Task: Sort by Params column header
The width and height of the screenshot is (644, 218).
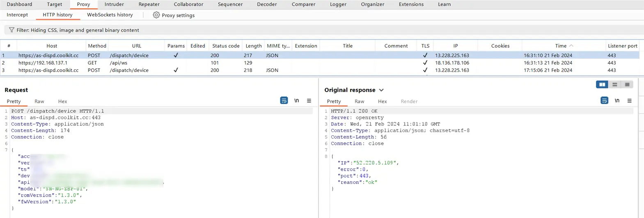Action: click(x=176, y=46)
